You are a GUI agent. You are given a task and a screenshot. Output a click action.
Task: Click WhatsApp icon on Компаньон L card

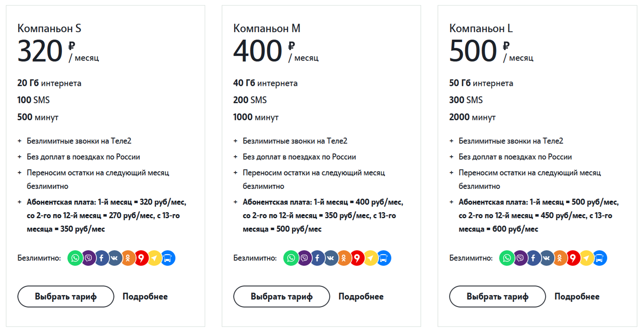(507, 258)
